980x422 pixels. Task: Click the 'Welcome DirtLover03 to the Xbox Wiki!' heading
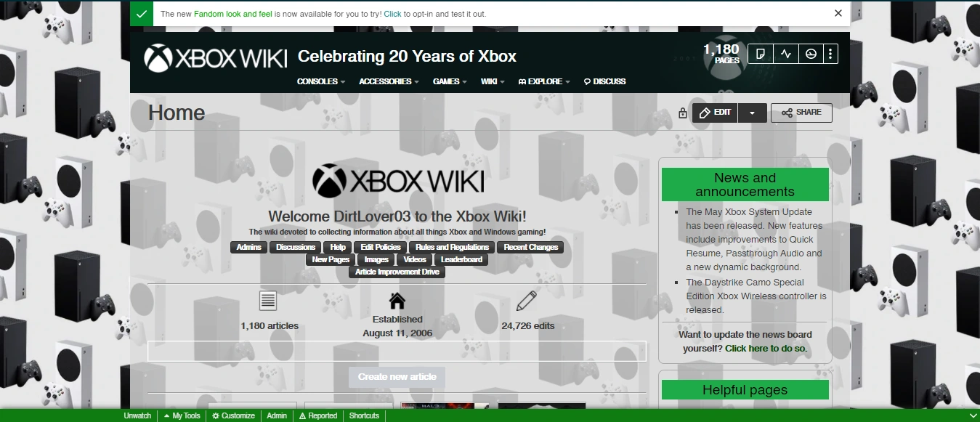[x=397, y=216]
